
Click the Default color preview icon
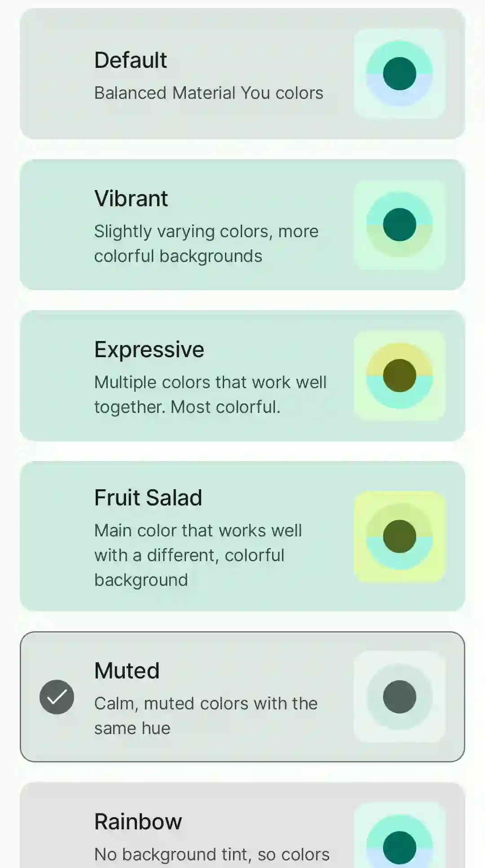(x=399, y=74)
